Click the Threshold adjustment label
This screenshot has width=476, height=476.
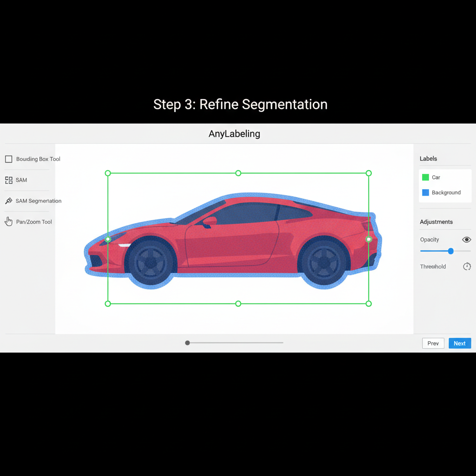[x=433, y=266]
